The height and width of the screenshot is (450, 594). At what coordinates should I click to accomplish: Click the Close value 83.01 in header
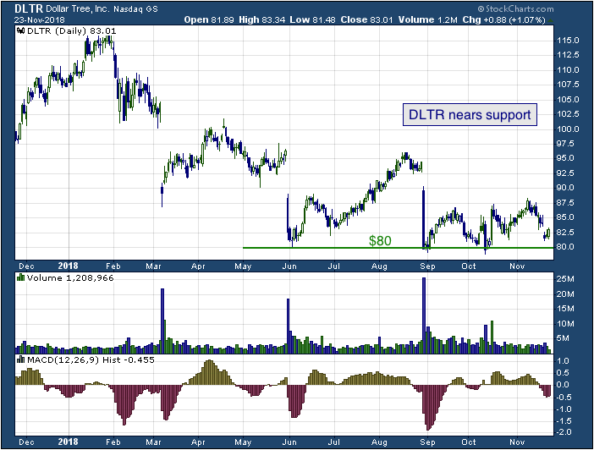point(381,20)
